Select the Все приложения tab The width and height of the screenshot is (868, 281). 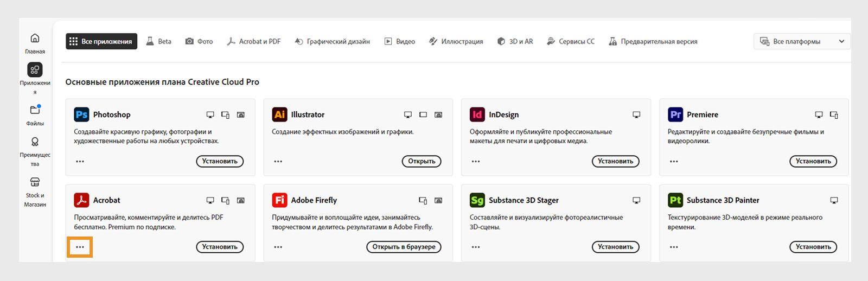click(x=101, y=41)
